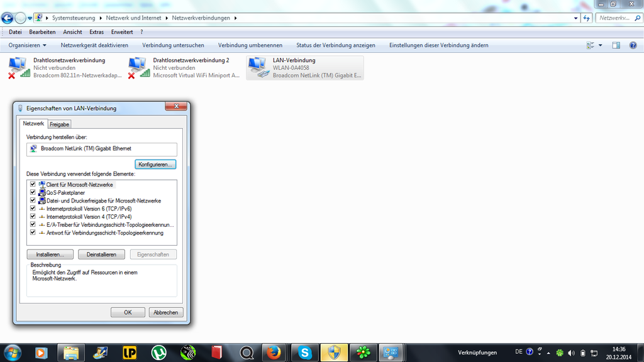Open the Bearbeiten menu
The width and height of the screenshot is (644, 362).
point(42,32)
